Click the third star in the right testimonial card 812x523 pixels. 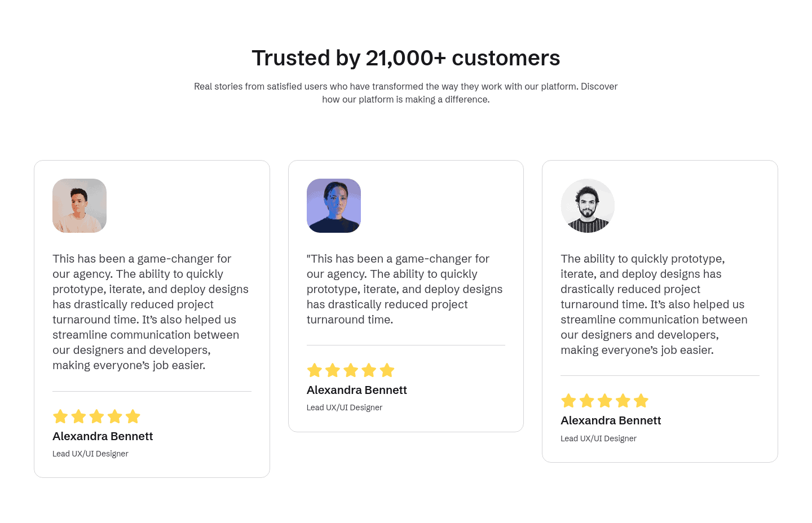605,401
